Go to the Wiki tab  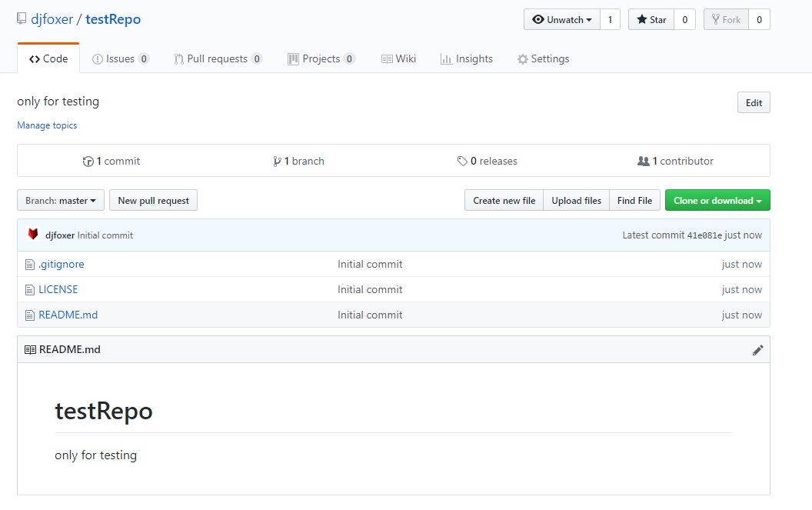click(x=399, y=58)
